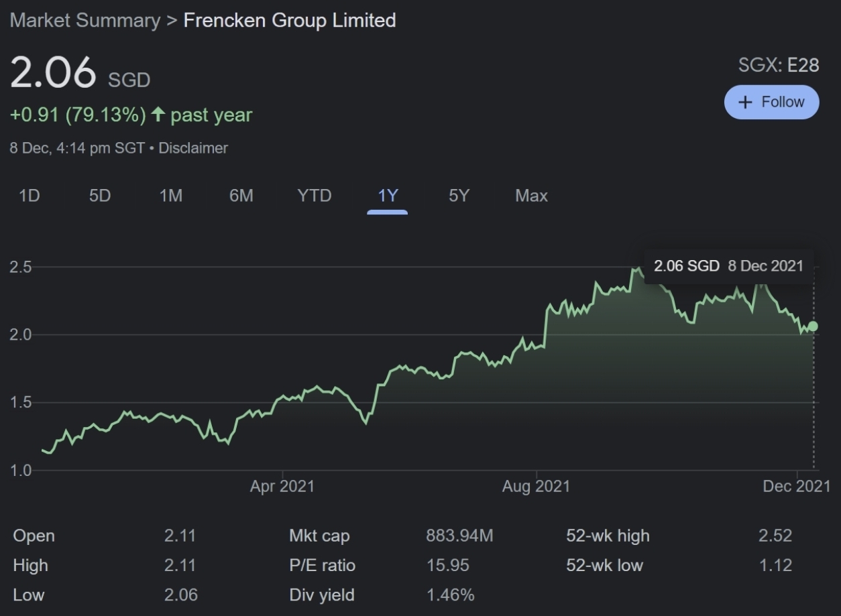Show the 1M chart range

170,196
